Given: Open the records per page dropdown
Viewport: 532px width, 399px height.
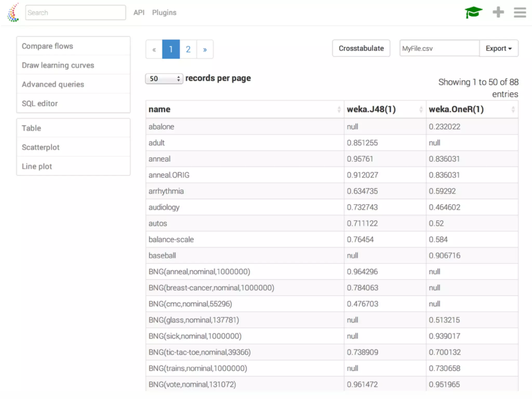Looking at the screenshot, I should [x=164, y=78].
